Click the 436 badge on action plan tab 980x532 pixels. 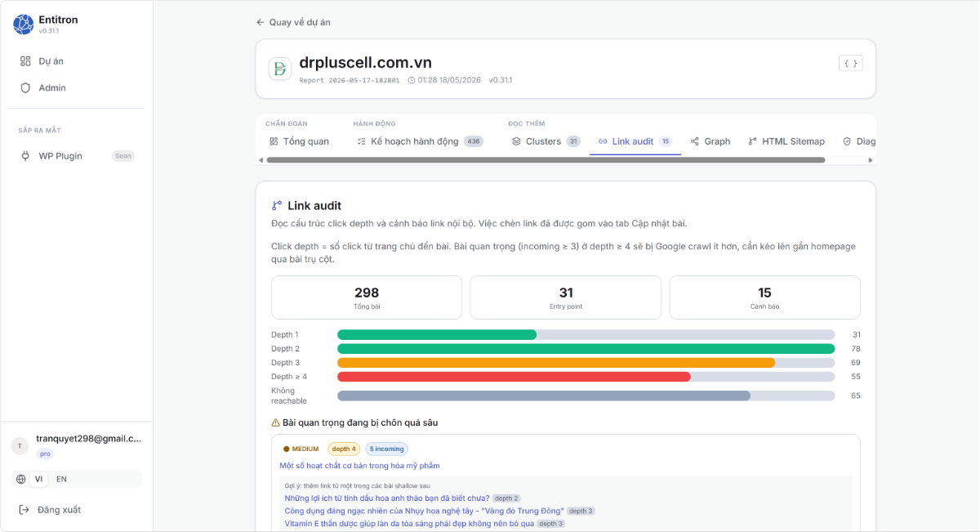click(x=474, y=141)
